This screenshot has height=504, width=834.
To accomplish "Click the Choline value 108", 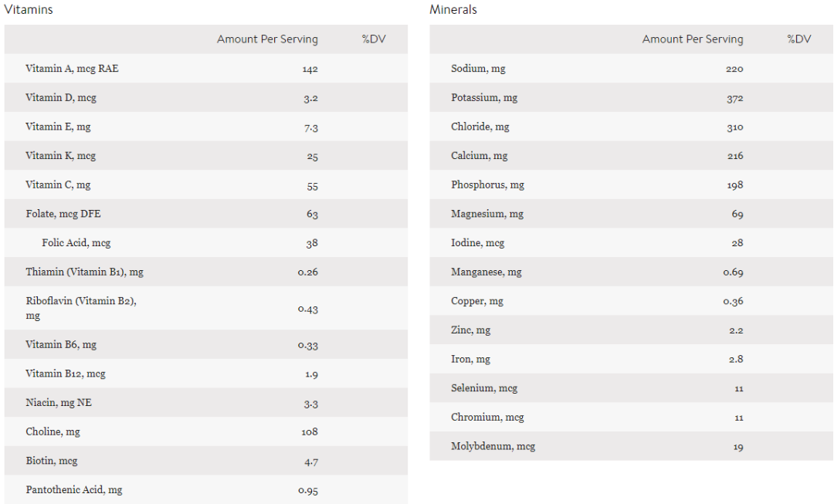I will pos(309,432).
